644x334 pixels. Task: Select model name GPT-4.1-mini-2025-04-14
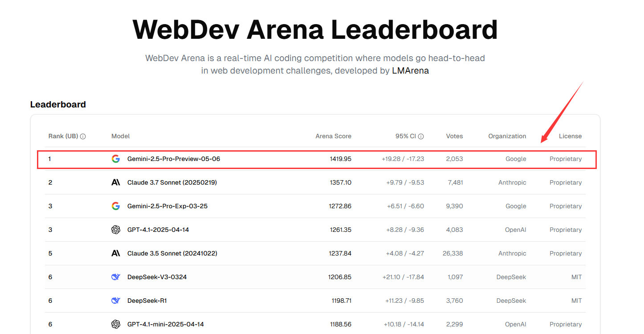click(166, 324)
